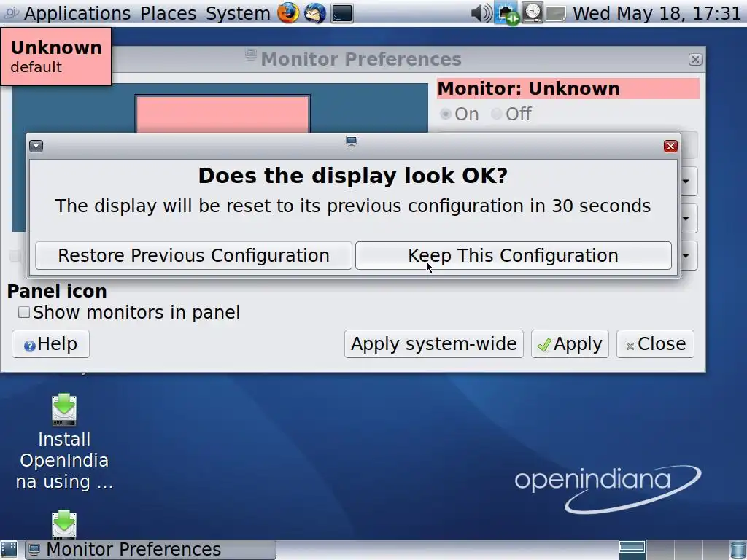Click the second installer desktop icon

pyautogui.click(x=64, y=524)
